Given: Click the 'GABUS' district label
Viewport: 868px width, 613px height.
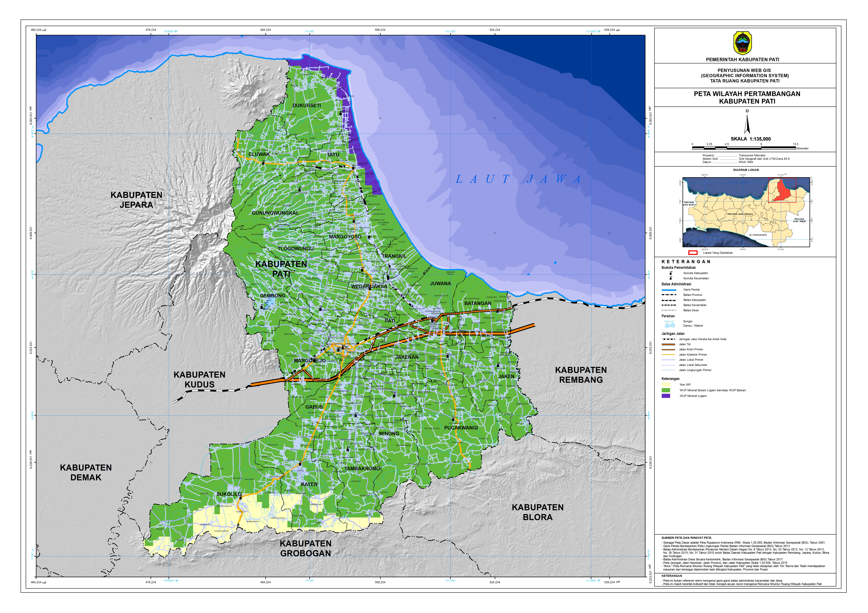Looking at the screenshot, I should (314, 407).
